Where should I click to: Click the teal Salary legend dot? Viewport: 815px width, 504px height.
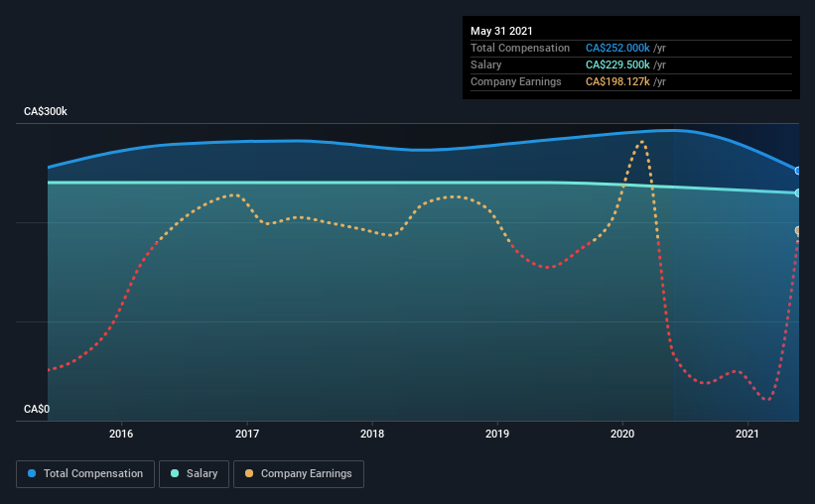coord(175,473)
